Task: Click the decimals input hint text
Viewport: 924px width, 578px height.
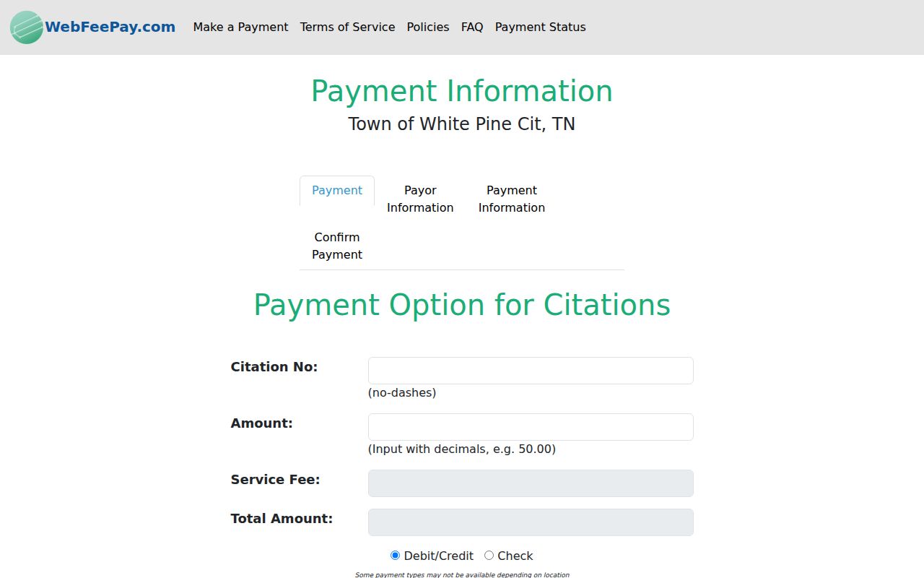Action: [x=462, y=449]
